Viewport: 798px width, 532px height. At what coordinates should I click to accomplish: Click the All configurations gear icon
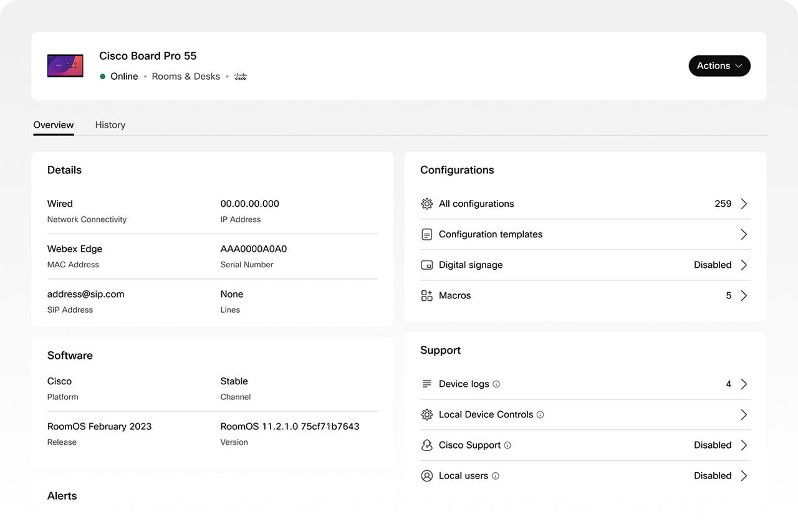pyautogui.click(x=426, y=203)
